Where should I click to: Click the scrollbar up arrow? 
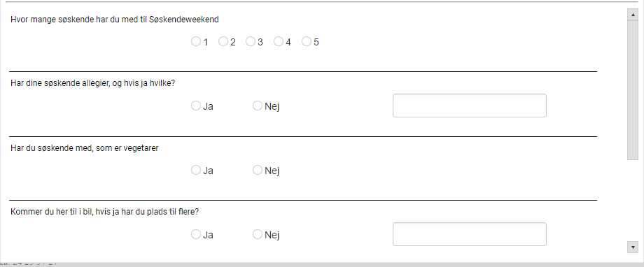pyautogui.click(x=633, y=15)
